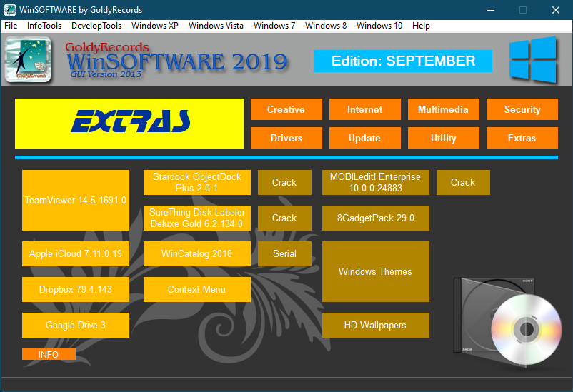Image resolution: width=573 pixels, height=392 pixels.
Task: Minimize the WinSOFTWARE window
Action: [491, 10]
